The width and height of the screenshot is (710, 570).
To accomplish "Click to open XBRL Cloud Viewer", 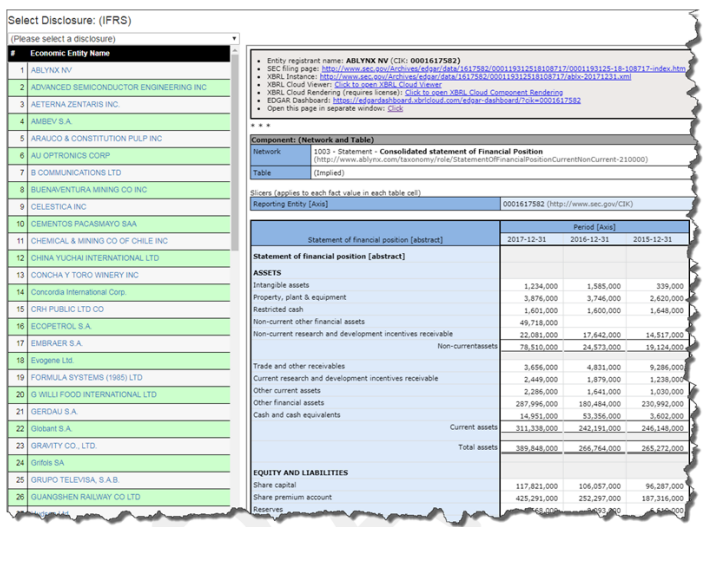I will point(388,85).
